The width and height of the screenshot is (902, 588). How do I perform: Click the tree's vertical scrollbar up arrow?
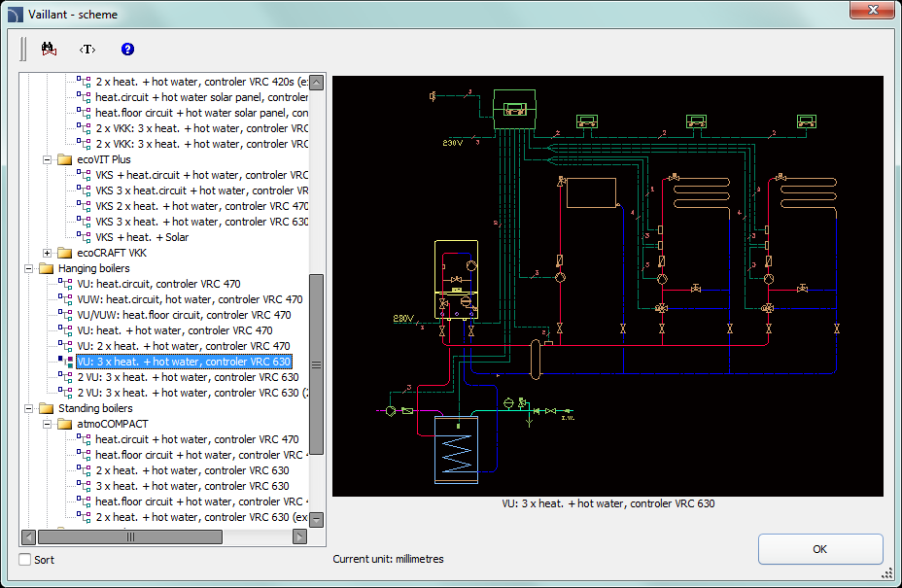coord(316,83)
